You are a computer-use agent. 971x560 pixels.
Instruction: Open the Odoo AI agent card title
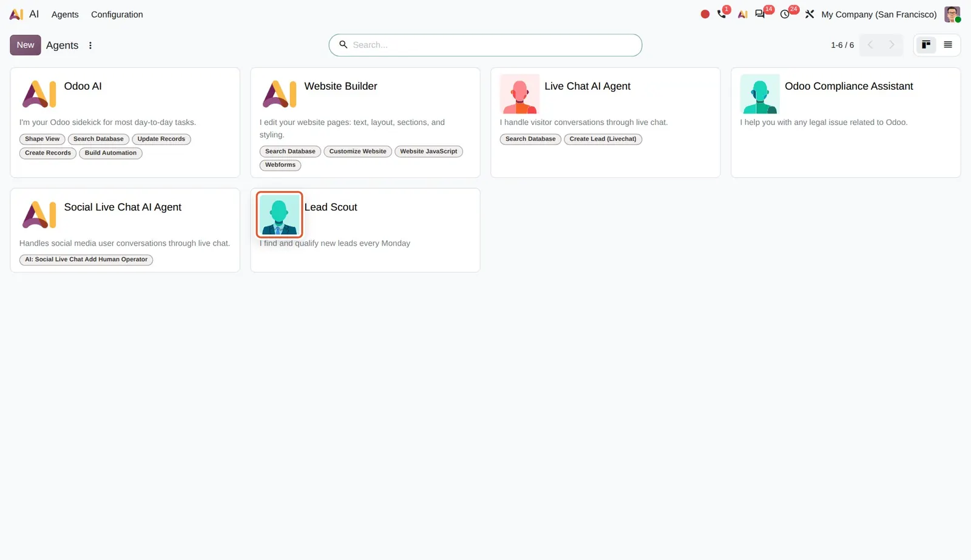point(83,86)
